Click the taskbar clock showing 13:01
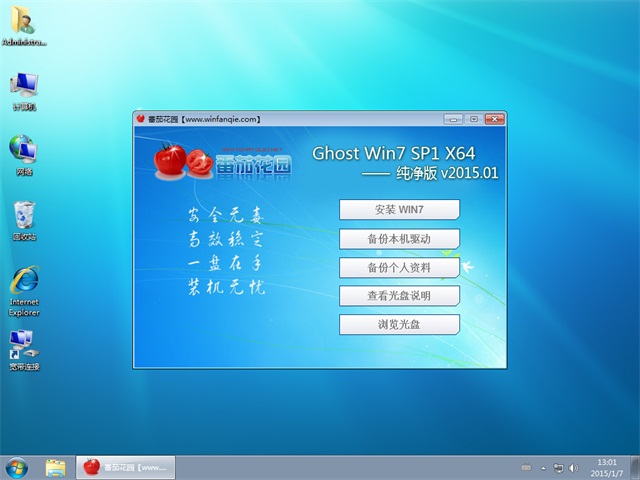This screenshot has width=640, height=480. pyautogui.click(x=607, y=467)
